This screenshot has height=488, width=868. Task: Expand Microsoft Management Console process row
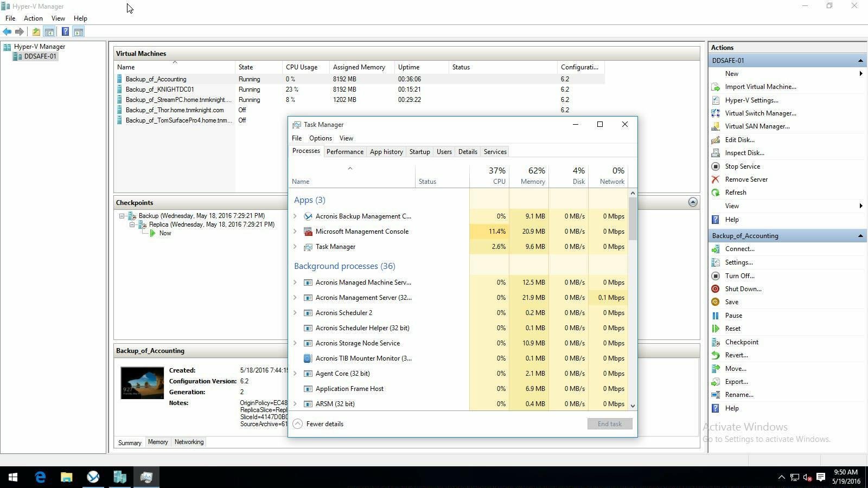pyautogui.click(x=295, y=232)
